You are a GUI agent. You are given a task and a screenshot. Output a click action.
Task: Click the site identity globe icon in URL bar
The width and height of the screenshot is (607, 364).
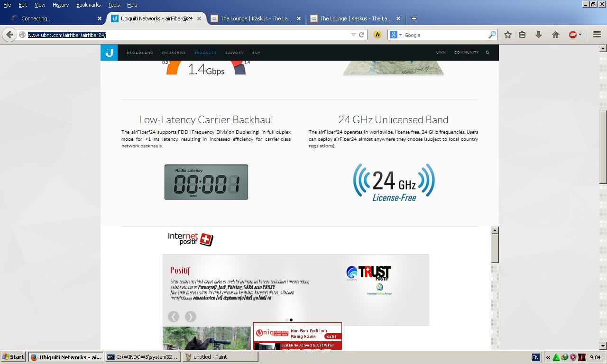[x=22, y=35]
